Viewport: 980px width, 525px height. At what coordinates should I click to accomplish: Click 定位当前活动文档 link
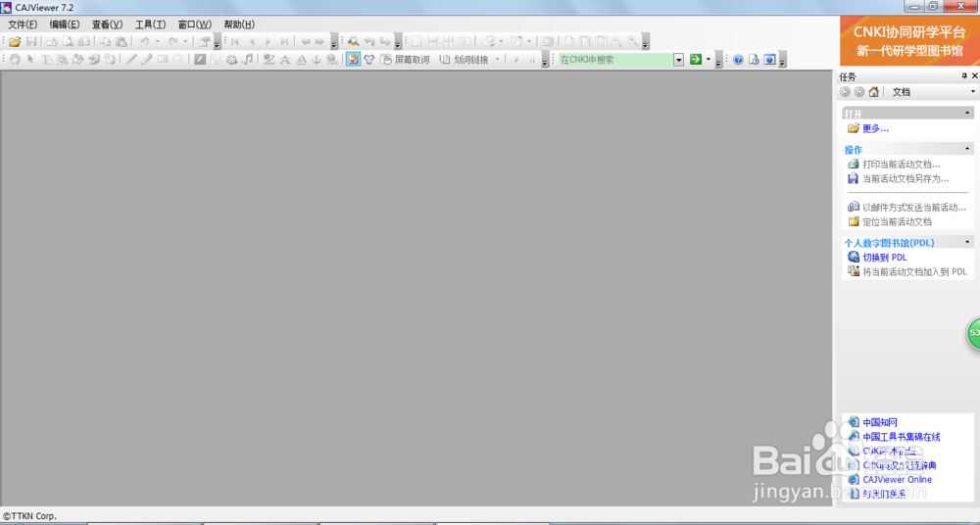coord(897,222)
